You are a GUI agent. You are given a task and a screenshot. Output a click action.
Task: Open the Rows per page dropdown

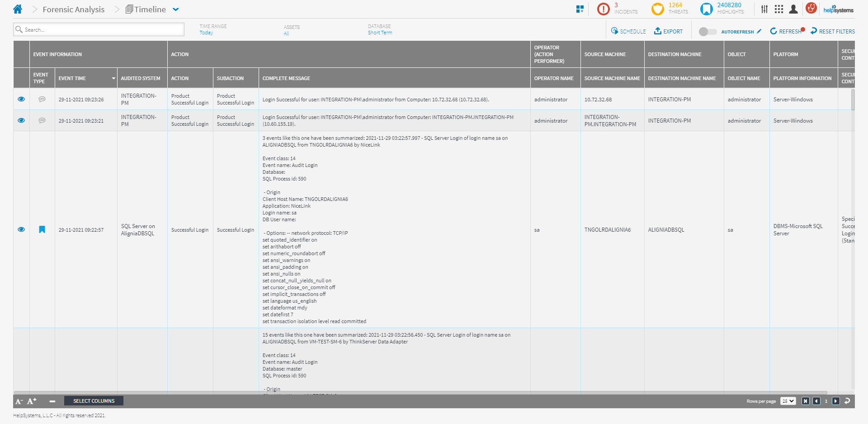pos(788,401)
